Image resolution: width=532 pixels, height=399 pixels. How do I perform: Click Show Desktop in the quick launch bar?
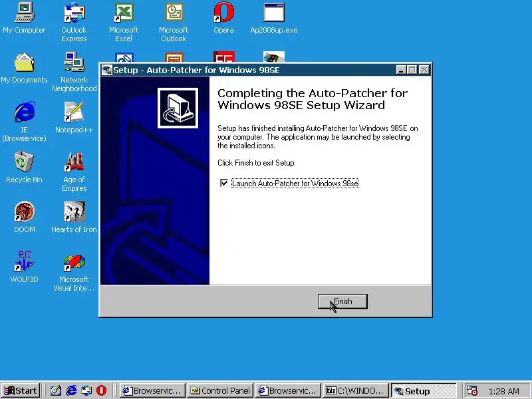point(56,390)
